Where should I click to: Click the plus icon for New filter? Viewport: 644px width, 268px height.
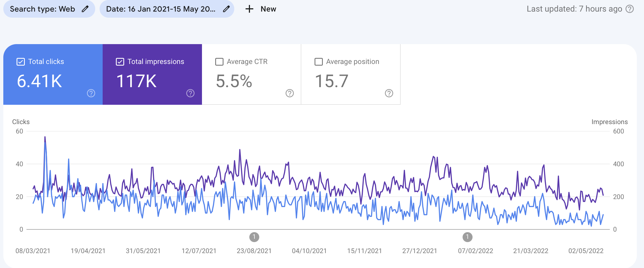tap(249, 9)
